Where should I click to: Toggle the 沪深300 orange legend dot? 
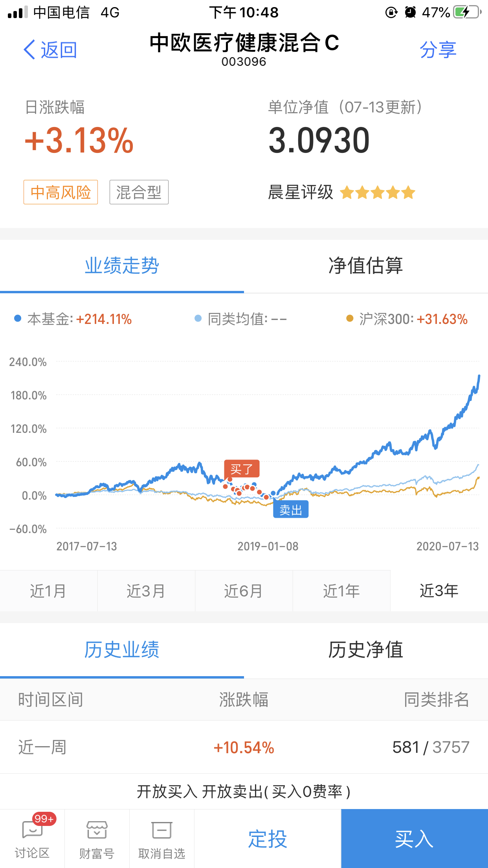tap(350, 318)
